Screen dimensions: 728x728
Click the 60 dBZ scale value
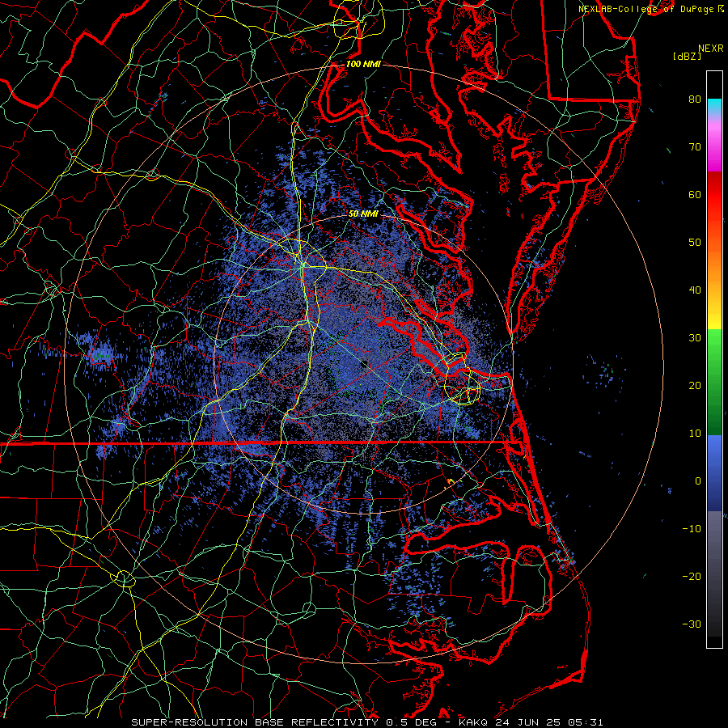tap(695, 195)
